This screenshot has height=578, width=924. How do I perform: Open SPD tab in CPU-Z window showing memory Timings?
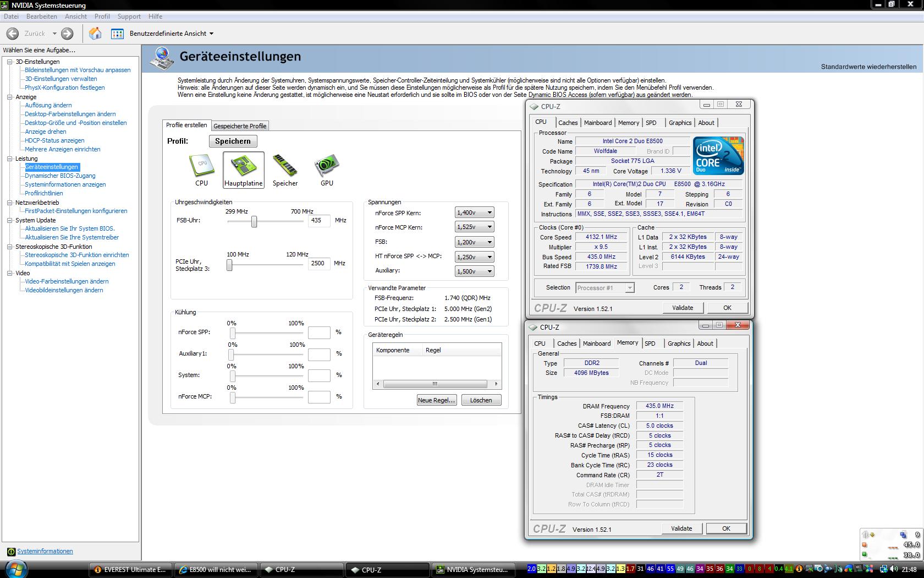pos(650,343)
